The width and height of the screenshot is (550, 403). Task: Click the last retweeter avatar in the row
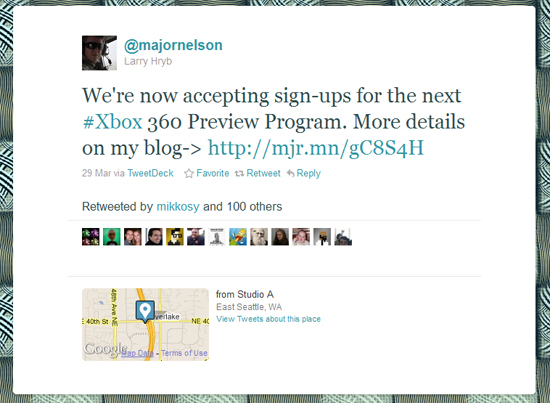(x=343, y=236)
